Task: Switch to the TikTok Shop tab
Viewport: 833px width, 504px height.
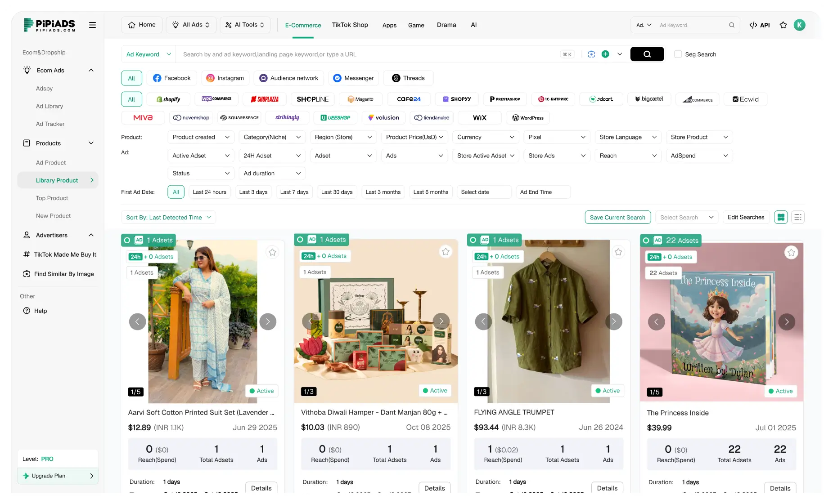Action: 350,25
